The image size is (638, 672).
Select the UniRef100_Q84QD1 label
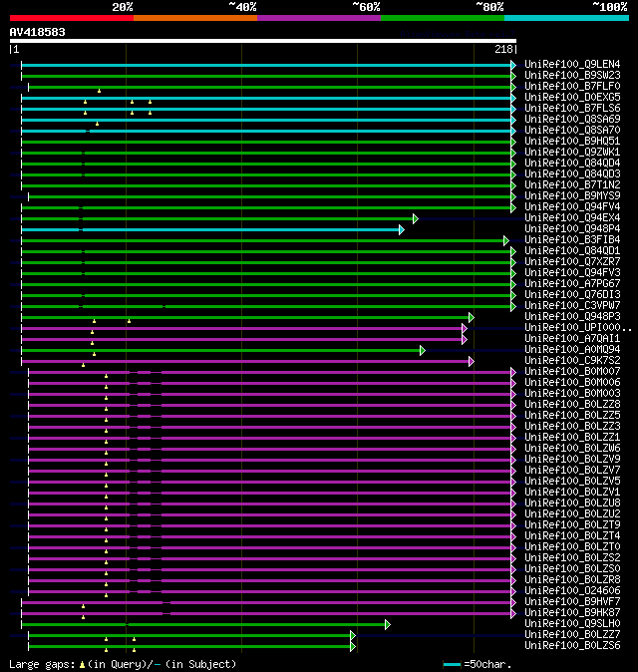tap(572, 250)
